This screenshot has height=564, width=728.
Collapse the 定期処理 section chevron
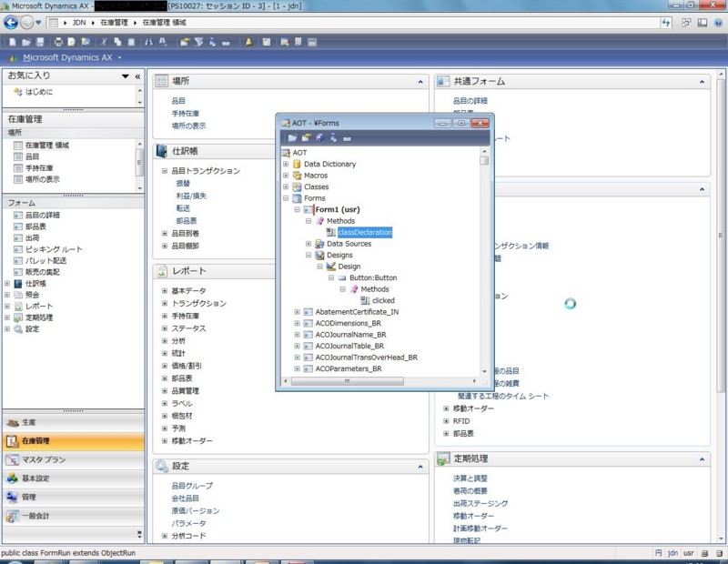(702, 459)
